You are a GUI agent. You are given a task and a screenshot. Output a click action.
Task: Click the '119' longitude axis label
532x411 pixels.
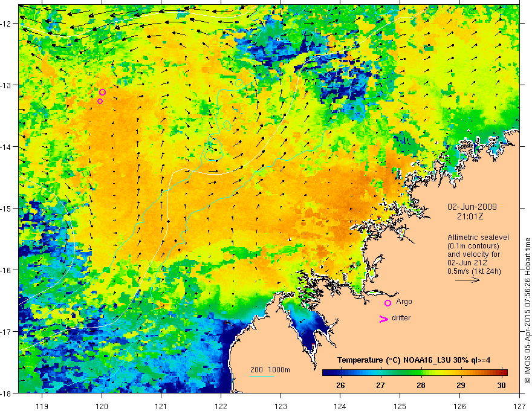click(42, 406)
